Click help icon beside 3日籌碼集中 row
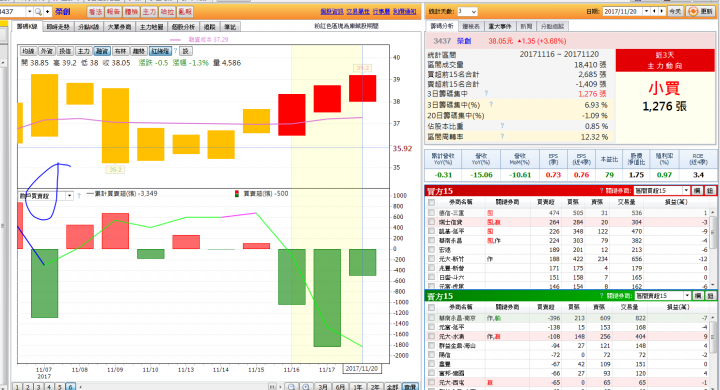720x390 pixels. [x=486, y=93]
